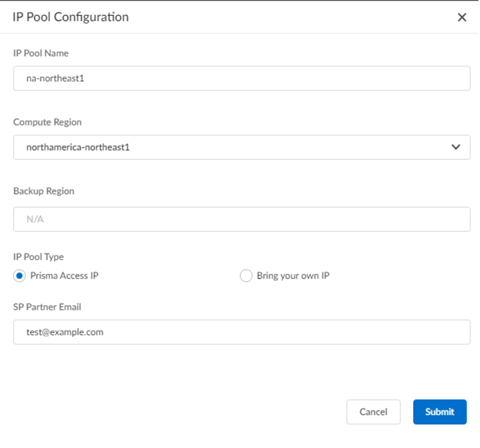Click the "Prisma Access IP" label text
Viewport: 480px width, 448px height.
click(x=64, y=276)
